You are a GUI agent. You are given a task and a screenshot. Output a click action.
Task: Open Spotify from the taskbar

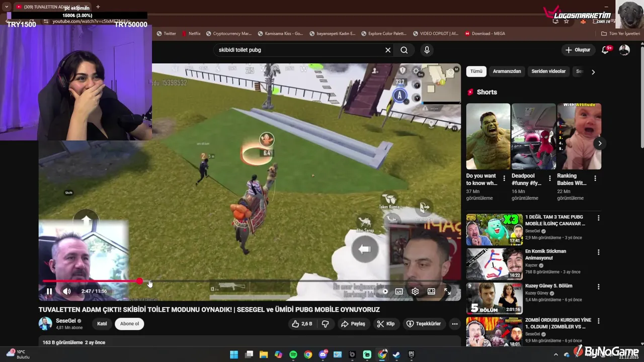[293, 354]
